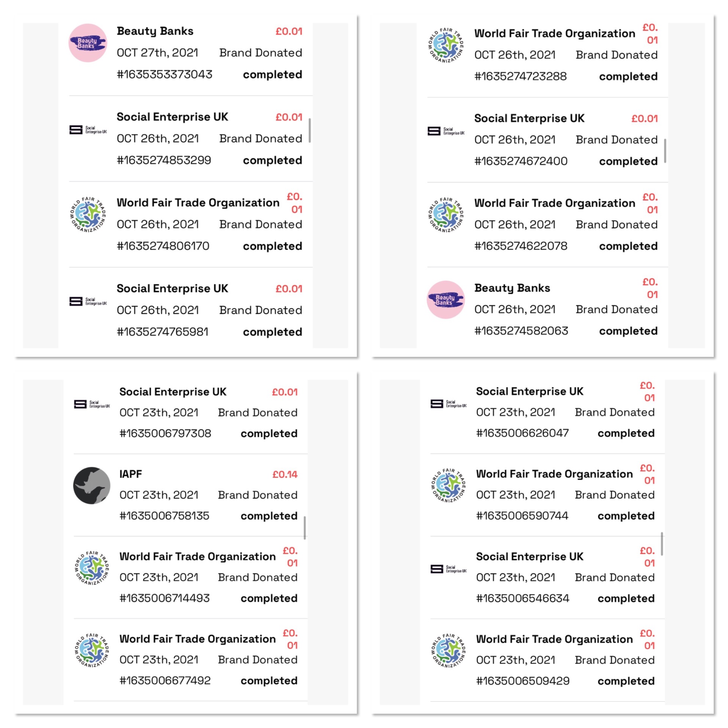Viewport: 728px width, 728px height.
Task: Click World Fair Trade logo beside #1635274806170
Action: (x=88, y=215)
